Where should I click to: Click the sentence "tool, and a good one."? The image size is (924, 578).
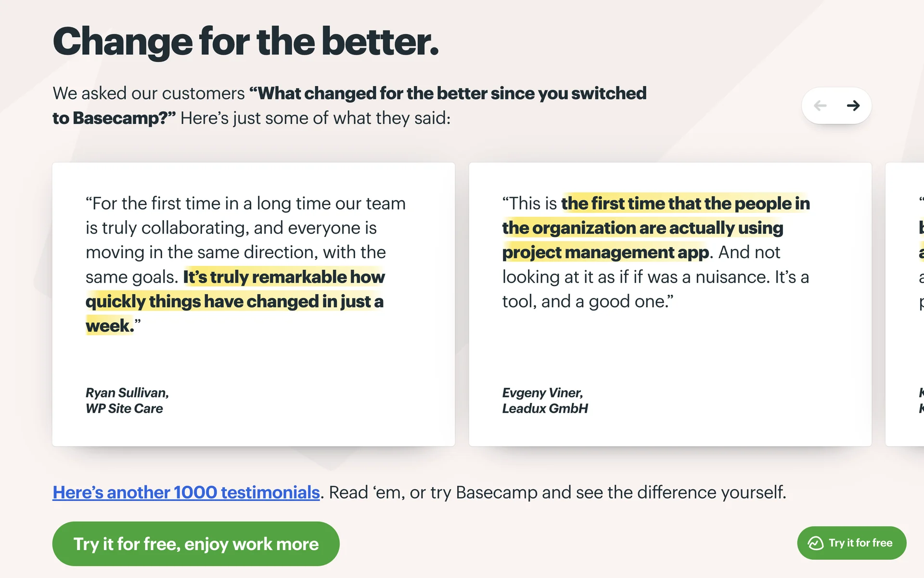click(587, 302)
